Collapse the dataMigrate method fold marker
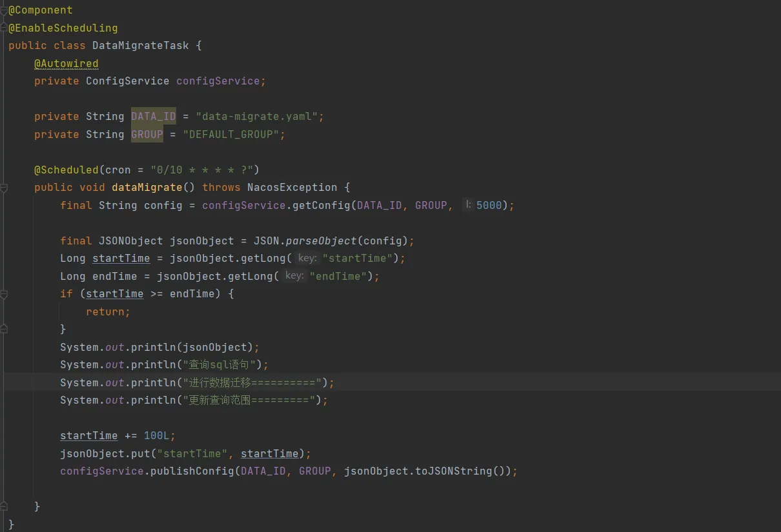The height and width of the screenshot is (532, 781). coord(4,188)
